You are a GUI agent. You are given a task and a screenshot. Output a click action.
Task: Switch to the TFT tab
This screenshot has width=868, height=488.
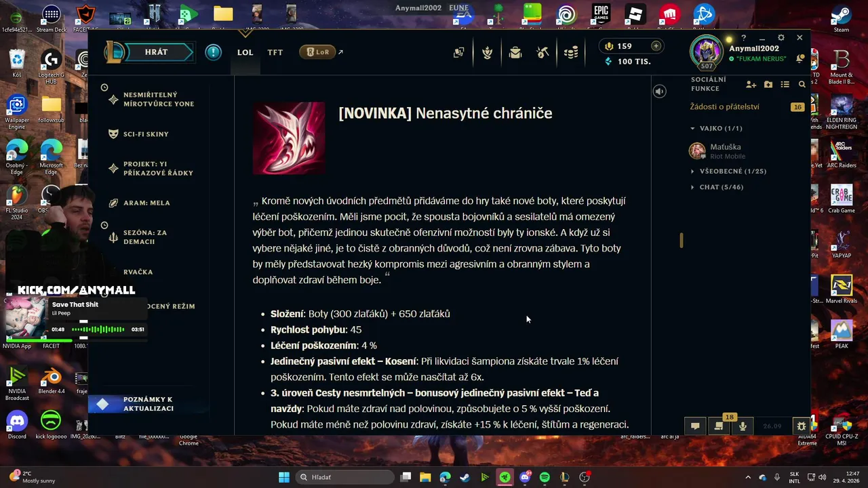point(275,52)
